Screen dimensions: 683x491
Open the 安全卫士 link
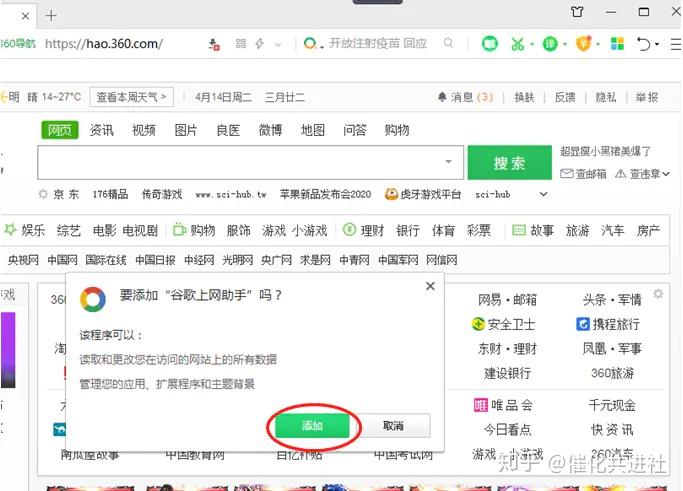[504, 324]
